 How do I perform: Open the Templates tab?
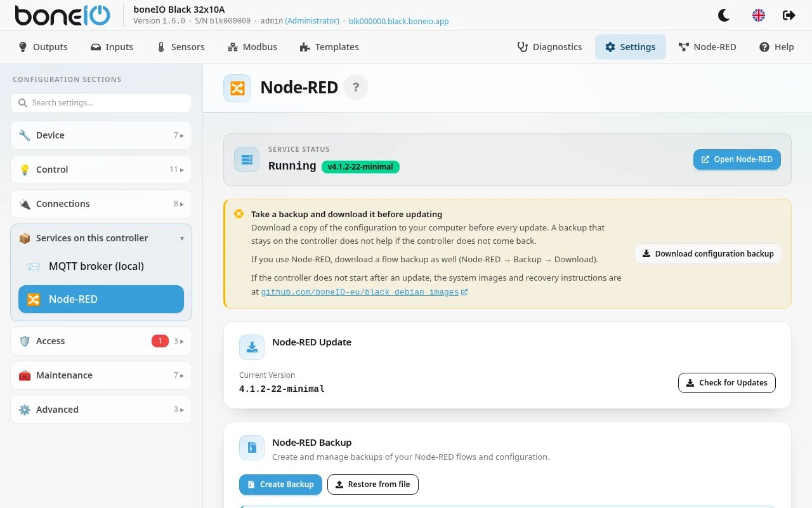pyautogui.click(x=329, y=47)
